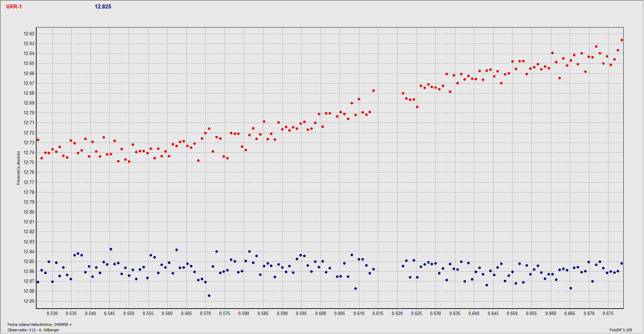Select the rightmost blue data point
This screenshot has width=644, height=334.
pos(621,263)
